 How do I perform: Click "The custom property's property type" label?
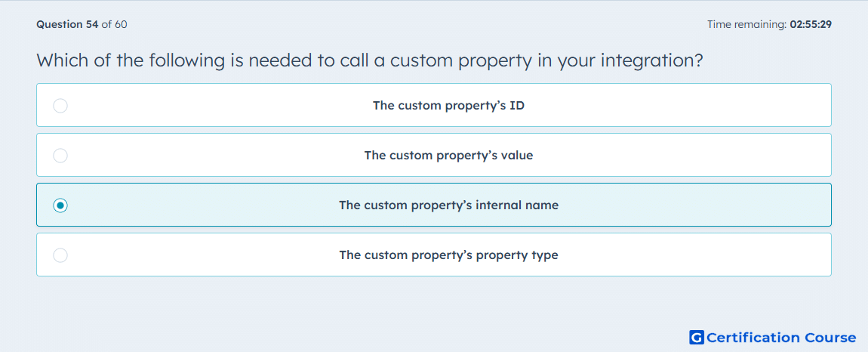[448, 255]
